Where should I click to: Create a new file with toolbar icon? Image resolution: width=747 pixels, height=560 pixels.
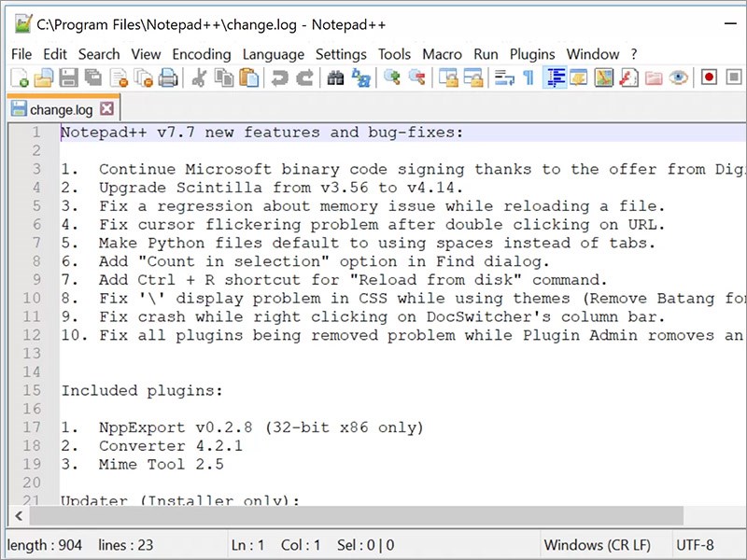(20, 77)
